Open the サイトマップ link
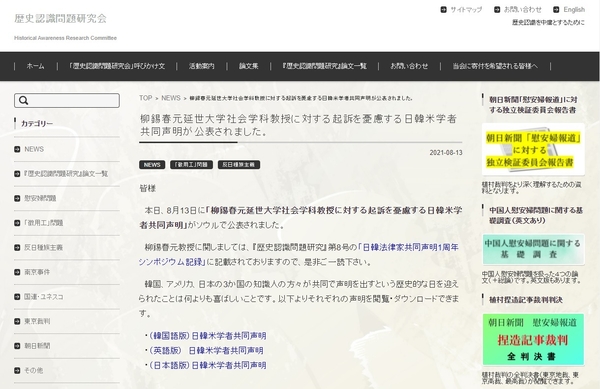600x389 pixels. tap(466, 10)
